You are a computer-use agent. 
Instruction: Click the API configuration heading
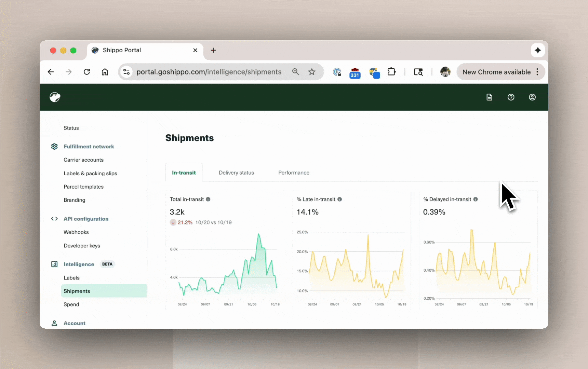[86, 219]
